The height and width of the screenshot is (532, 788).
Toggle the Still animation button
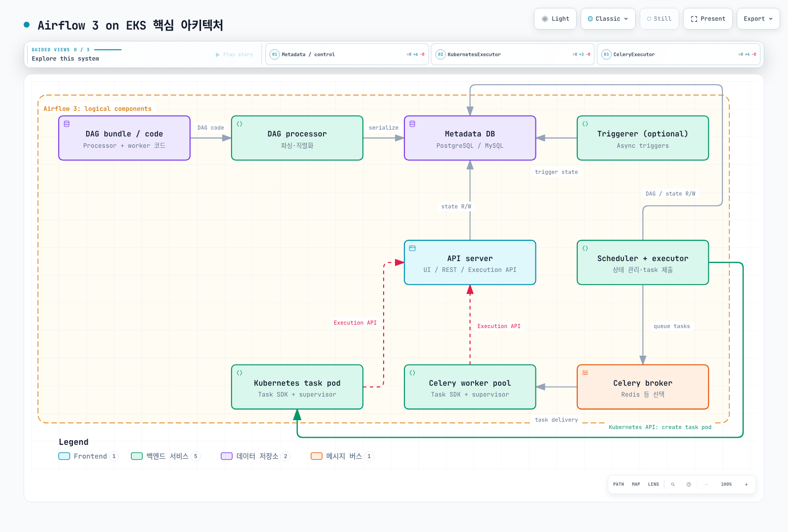[x=659, y=19]
